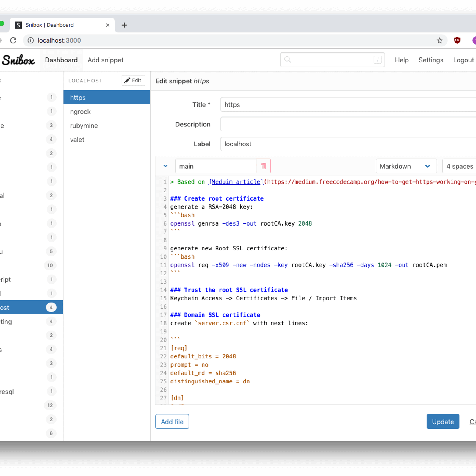476x476 pixels.
Task: Select the label row with count 10
Action: (x=31, y=265)
